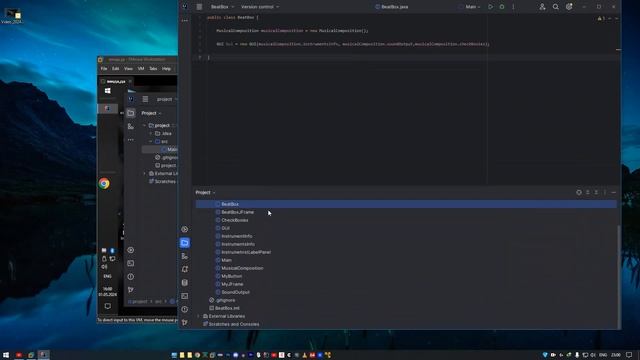The width and height of the screenshot is (640, 360).
Task: Open more run actions menu
Action: tap(513, 7)
